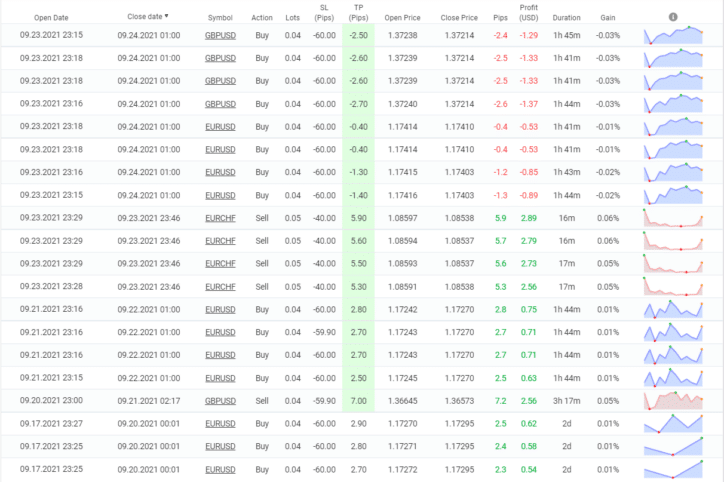Open EURUSD link with open price 1.17416
This screenshot has height=482, width=724.
(x=220, y=195)
